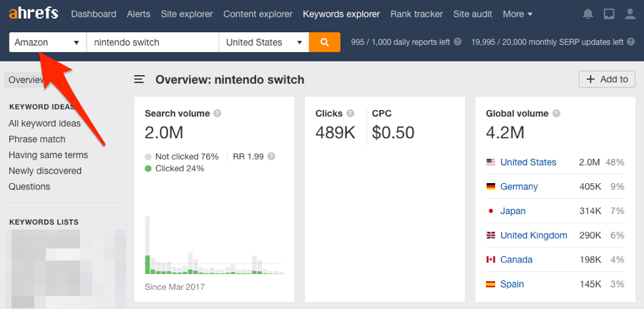This screenshot has height=309, width=644.
Task: Click the Add to button
Action: coord(607,79)
